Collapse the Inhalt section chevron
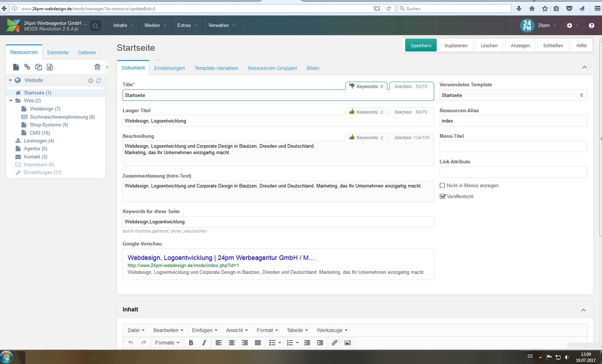Image resolution: width=602 pixels, height=364 pixels. click(583, 310)
